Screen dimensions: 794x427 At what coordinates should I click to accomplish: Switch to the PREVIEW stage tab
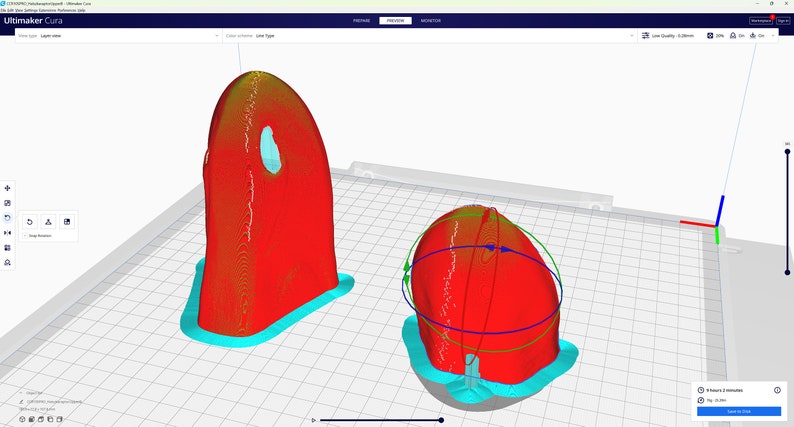[395, 21]
